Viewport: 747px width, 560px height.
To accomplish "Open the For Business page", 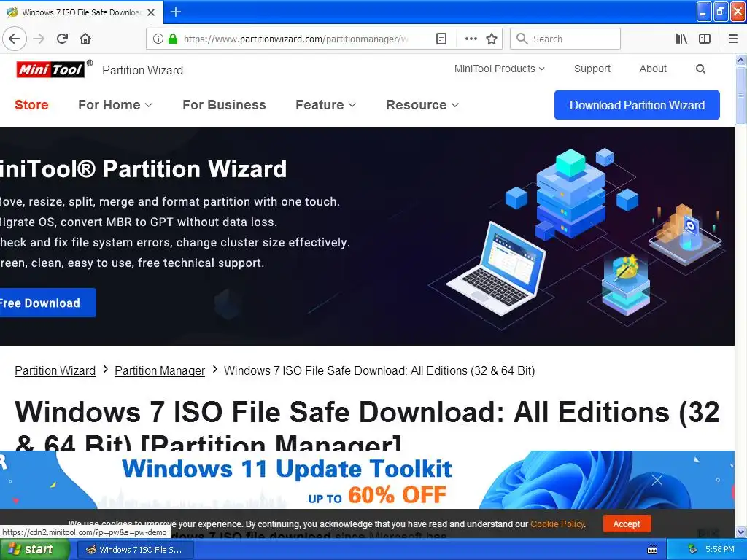I will 224,105.
